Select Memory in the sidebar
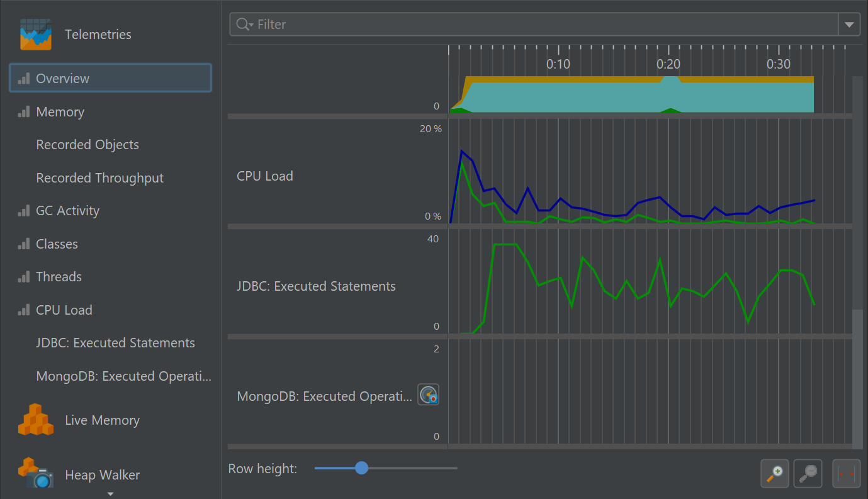The width and height of the screenshot is (868, 499). click(60, 112)
